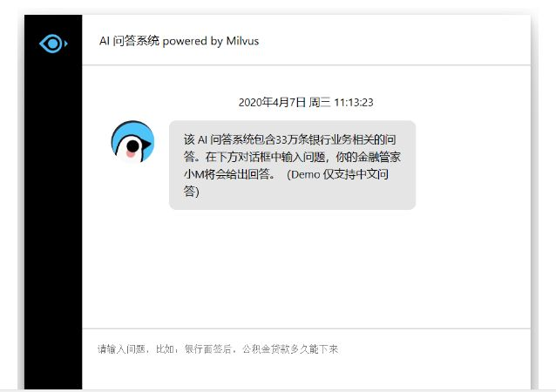Click the black beak of the bird avatar
This screenshot has width=556, height=392.
(x=146, y=144)
